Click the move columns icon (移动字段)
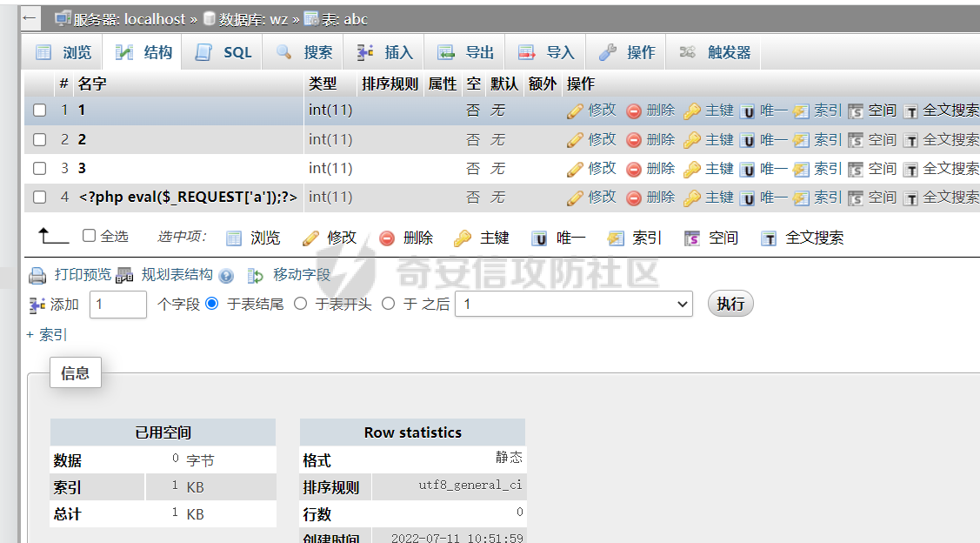 point(256,276)
